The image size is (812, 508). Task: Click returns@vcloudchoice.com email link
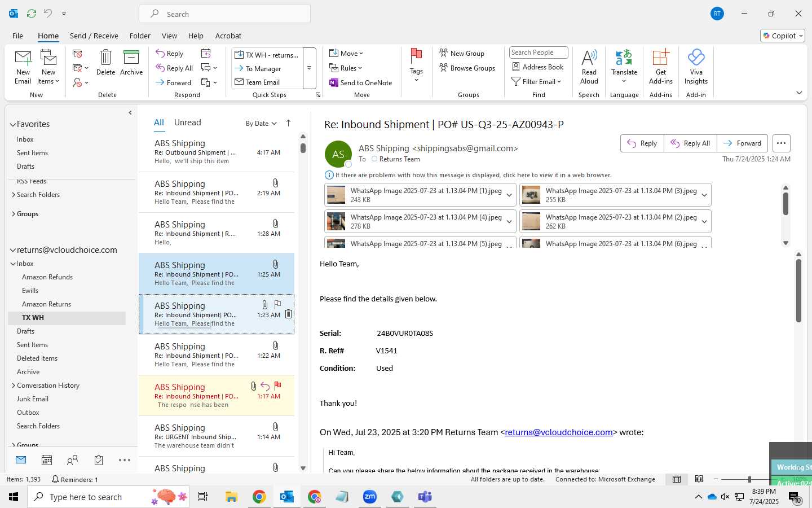[x=558, y=432]
